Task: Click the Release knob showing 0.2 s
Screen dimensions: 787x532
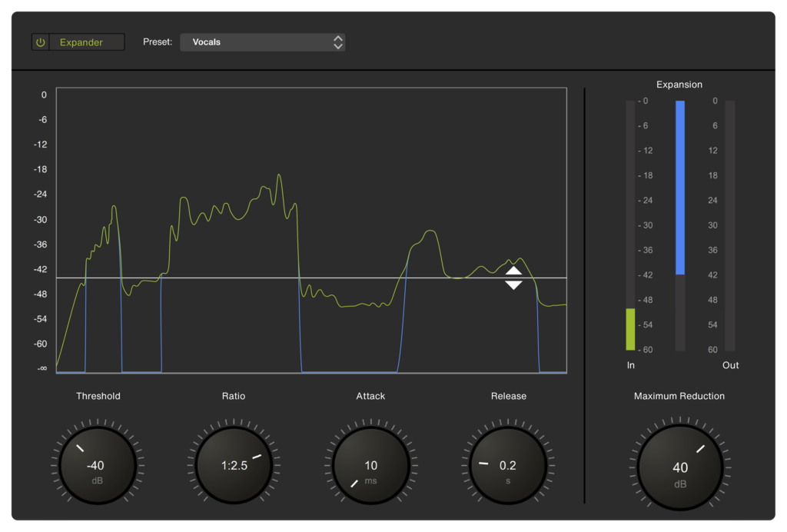Action: (x=508, y=465)
